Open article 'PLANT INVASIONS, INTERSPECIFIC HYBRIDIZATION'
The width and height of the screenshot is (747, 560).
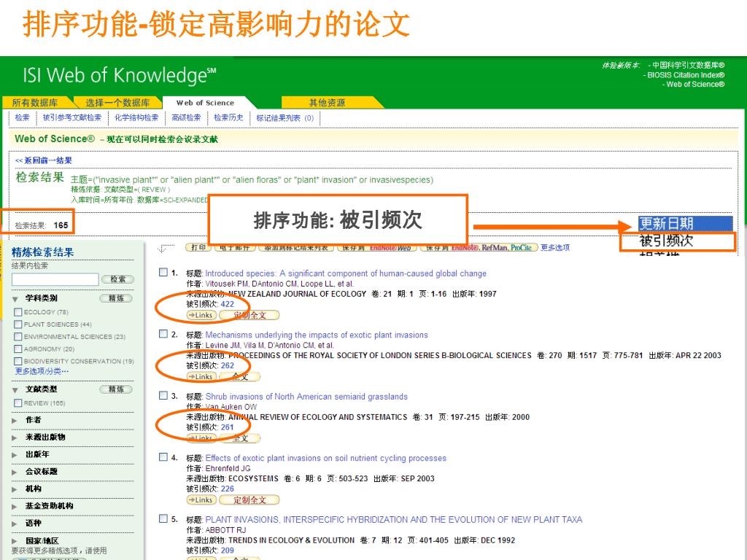click(393, 519)
